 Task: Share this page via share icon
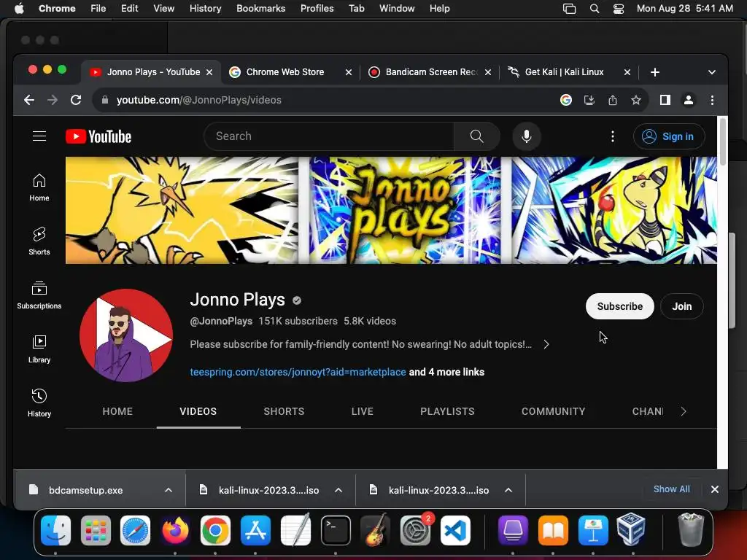613,100
